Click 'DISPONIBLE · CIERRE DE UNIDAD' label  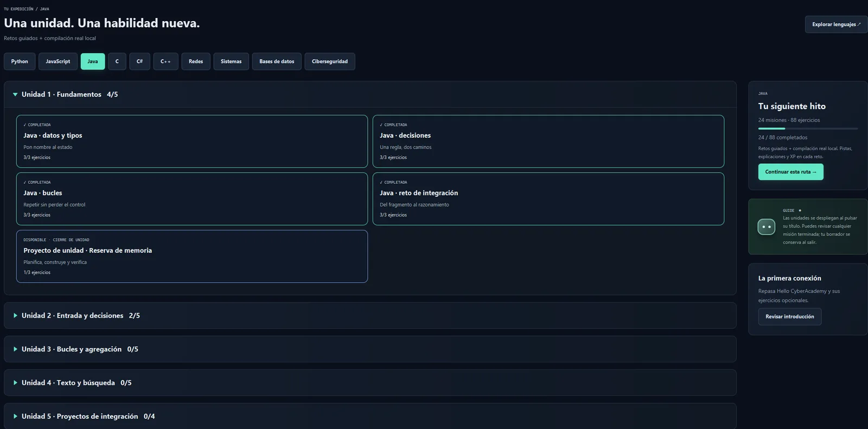[x=56, y=240]
